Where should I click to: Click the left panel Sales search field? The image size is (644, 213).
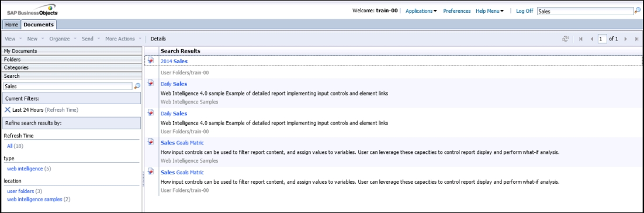pos(68,87)
